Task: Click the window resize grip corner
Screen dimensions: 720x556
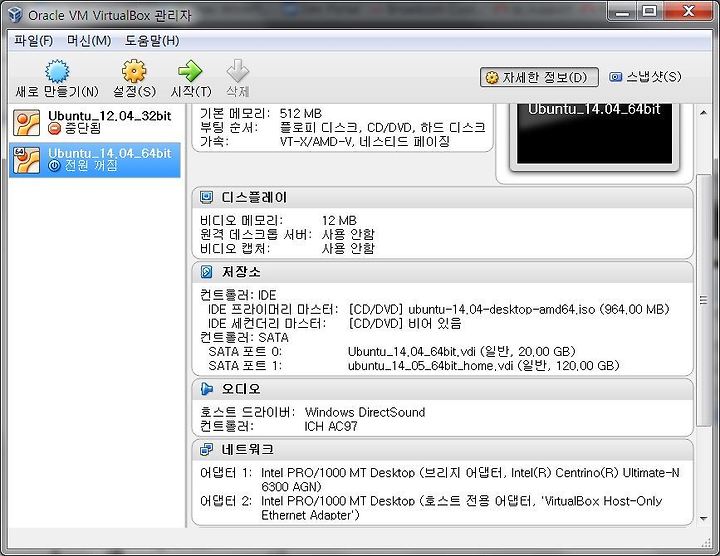Action: (707, 543)
